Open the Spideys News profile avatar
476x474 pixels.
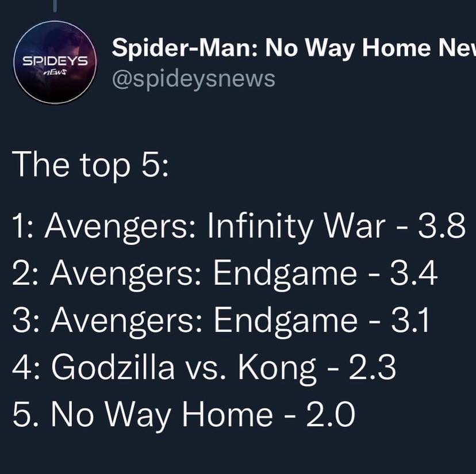tap(55, 62)
